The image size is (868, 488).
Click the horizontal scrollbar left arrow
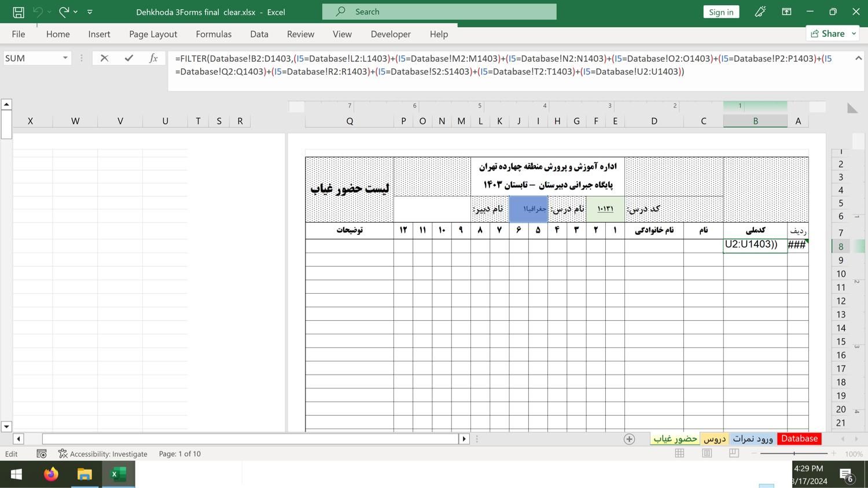coord(18,439)
